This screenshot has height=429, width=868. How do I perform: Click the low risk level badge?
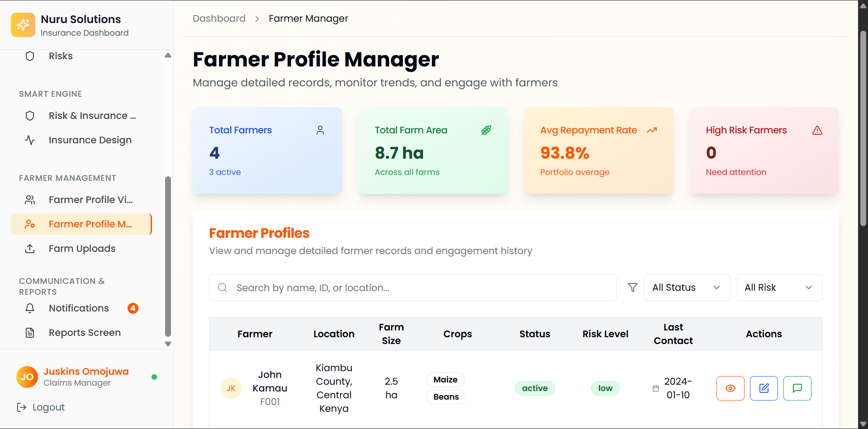[605, 388]
